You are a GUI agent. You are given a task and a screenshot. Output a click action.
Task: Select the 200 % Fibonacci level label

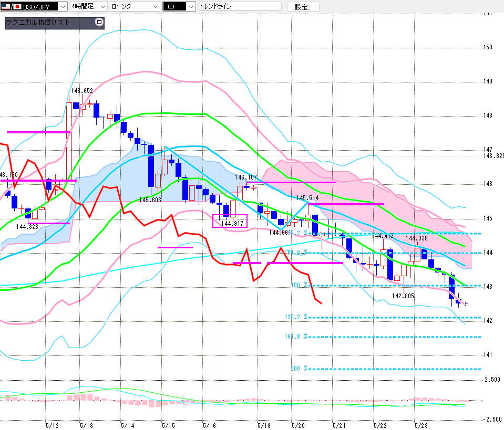pyautogui.click(x=299, y=369)
